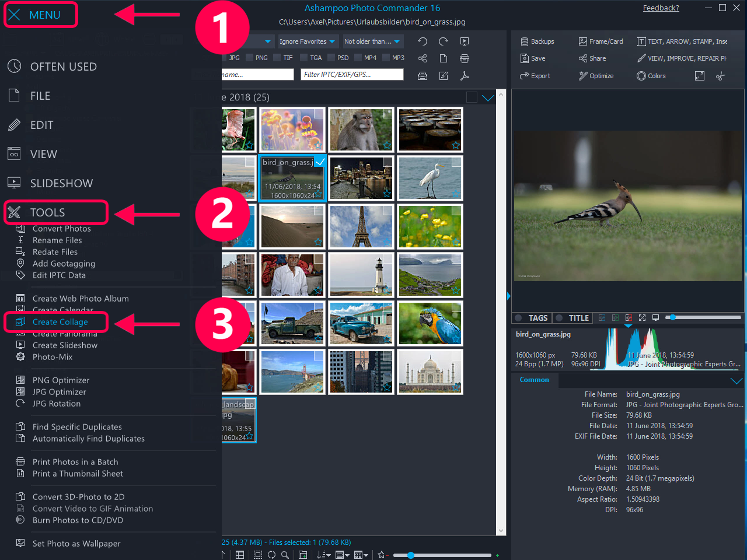Click the resize arrows icon beside Colors
Viewport: 747px width, 560px height.
[700, 76]
